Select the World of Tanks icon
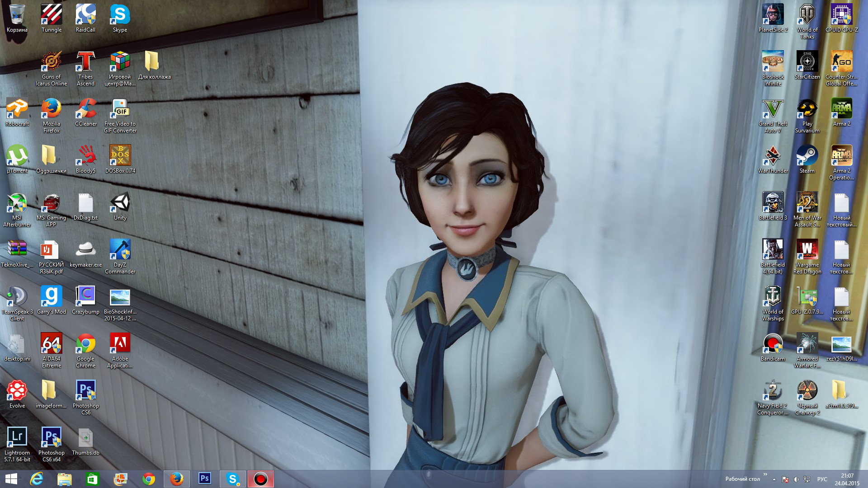Screen dimensions: 868x488 click(807, 21)
